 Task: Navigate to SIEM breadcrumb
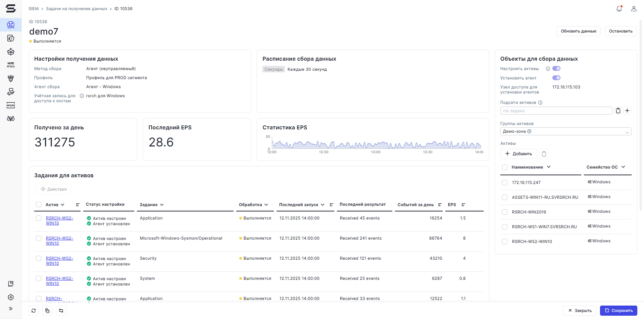coord(34,9)
